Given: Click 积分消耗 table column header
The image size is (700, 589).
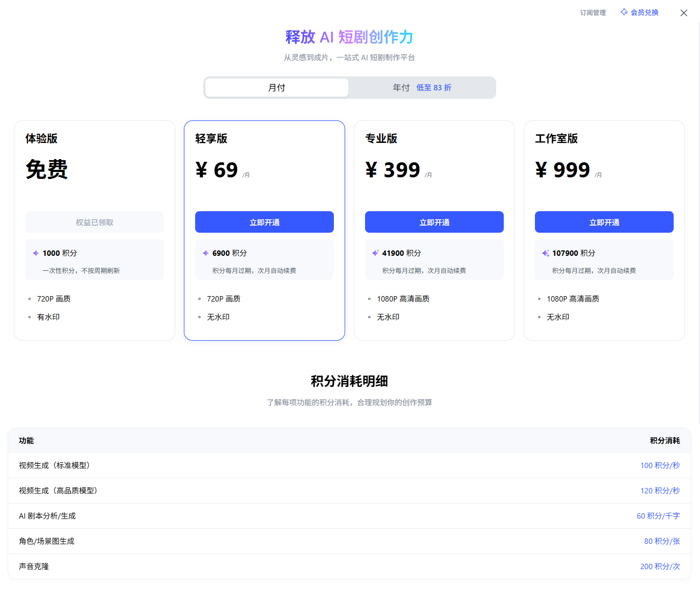Looking at the screenshot, I should coord(665,441).
